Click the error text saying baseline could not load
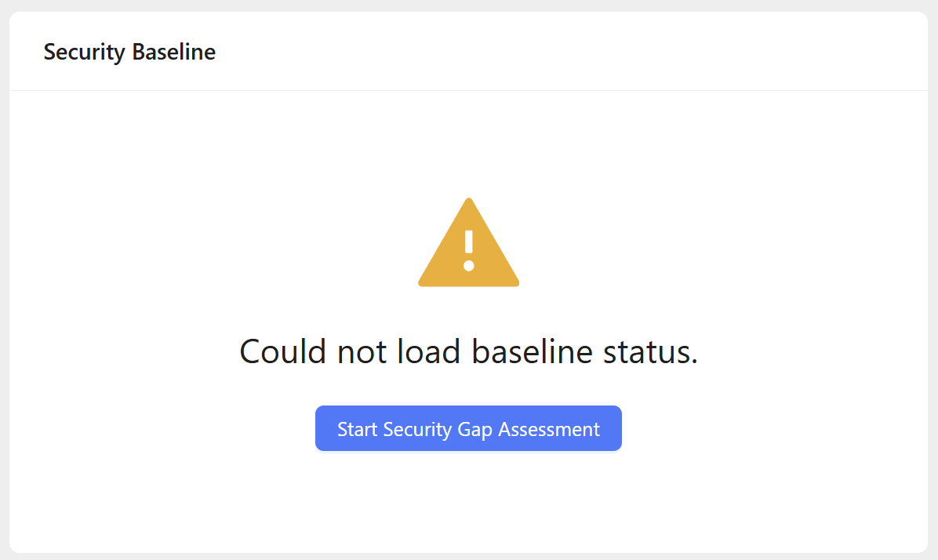The height and width of the screenshot is (560, 938). pyautogui.click(x=468, y=351)
